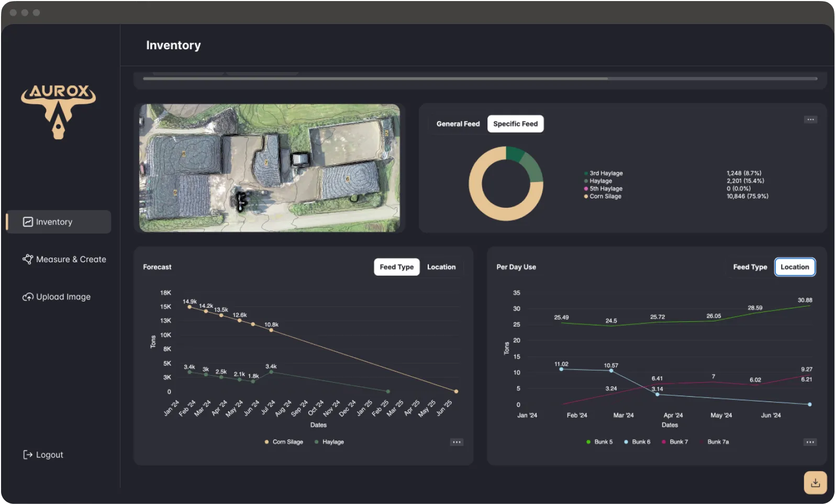This screenshot has width=835, height=504.
Task: Switch to the General Feed tab
Action: 458,124
